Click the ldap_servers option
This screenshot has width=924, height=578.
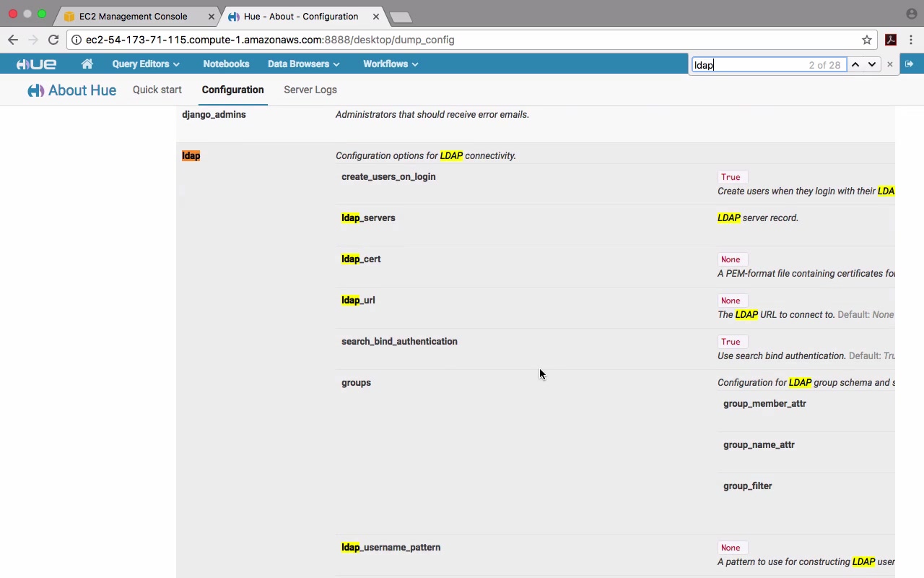(368, 217)
